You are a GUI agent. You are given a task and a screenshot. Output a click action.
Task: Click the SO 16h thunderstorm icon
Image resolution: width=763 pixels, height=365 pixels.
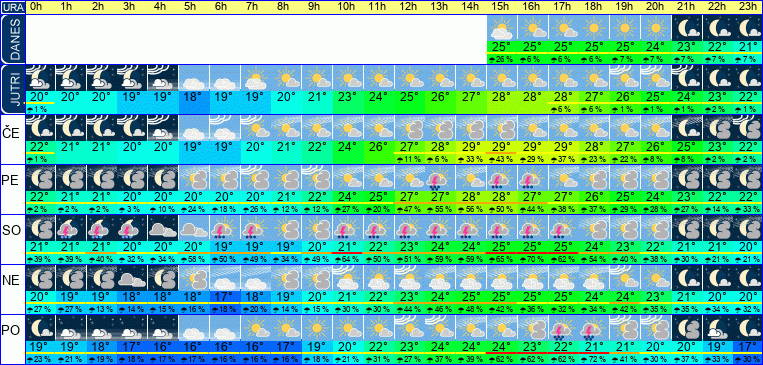pos(532,227)
